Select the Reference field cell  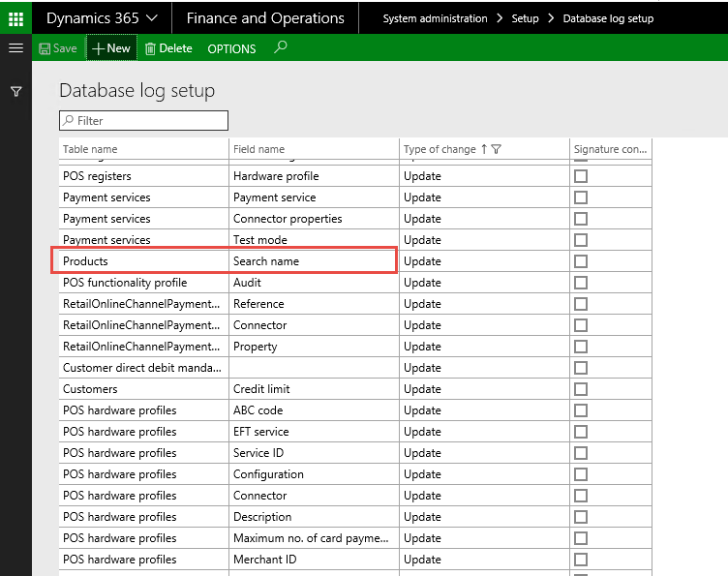314,304
